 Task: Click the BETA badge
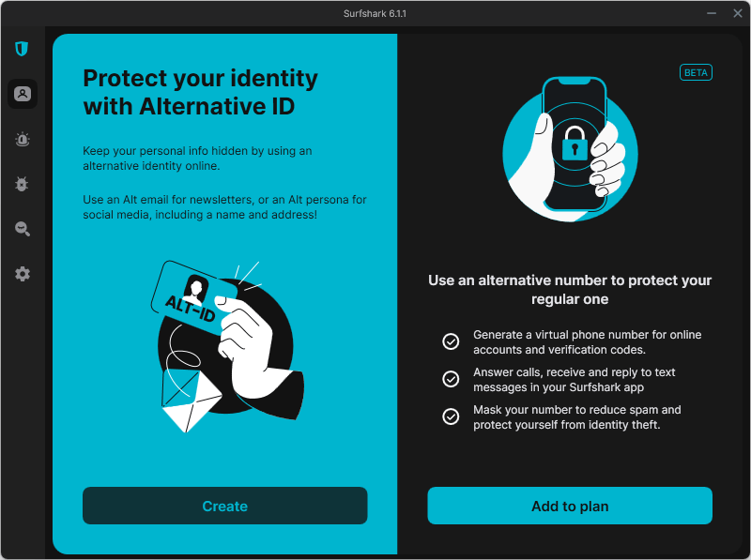point(696,72)
